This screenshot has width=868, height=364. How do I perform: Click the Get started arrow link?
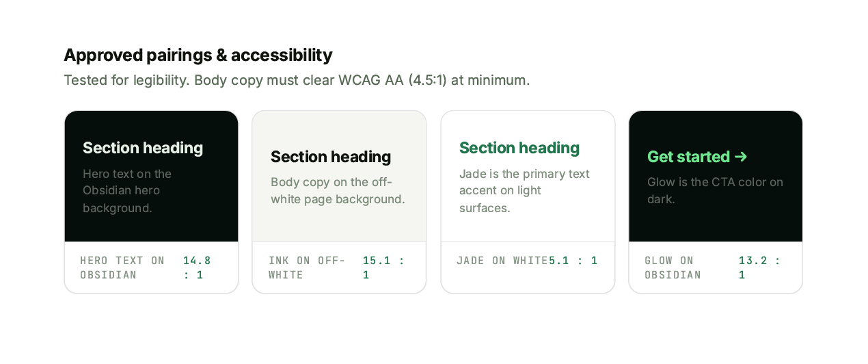[697, 157]
